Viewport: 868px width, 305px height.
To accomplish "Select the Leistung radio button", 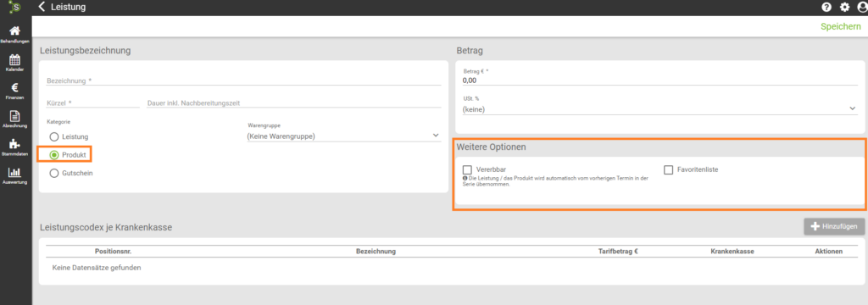I will [x=53, y=136].
